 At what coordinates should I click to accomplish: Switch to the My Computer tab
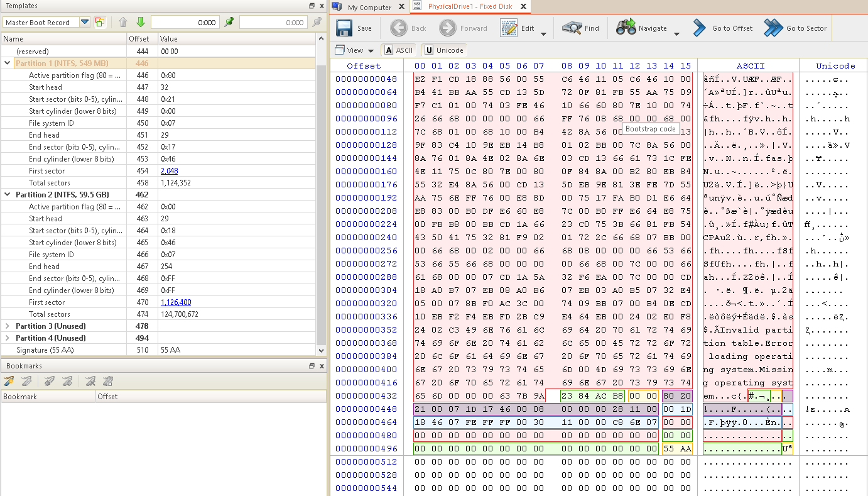[x=369, y=7]
